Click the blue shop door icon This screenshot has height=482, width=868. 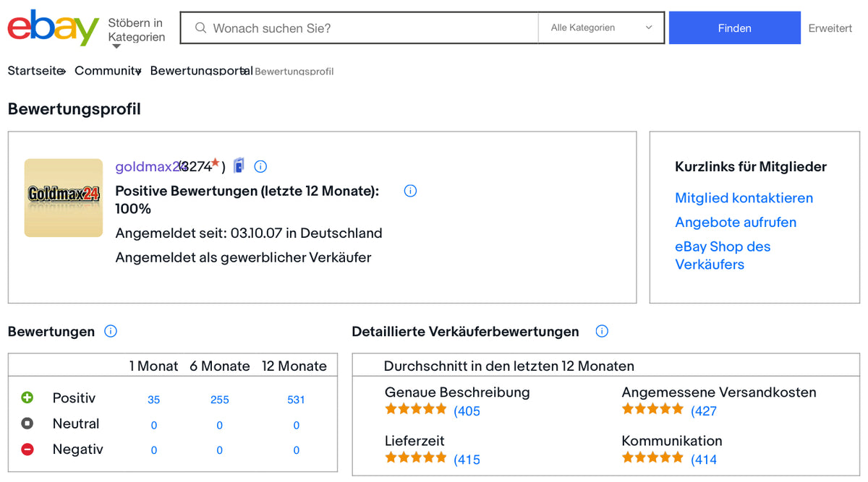[239, 165]
